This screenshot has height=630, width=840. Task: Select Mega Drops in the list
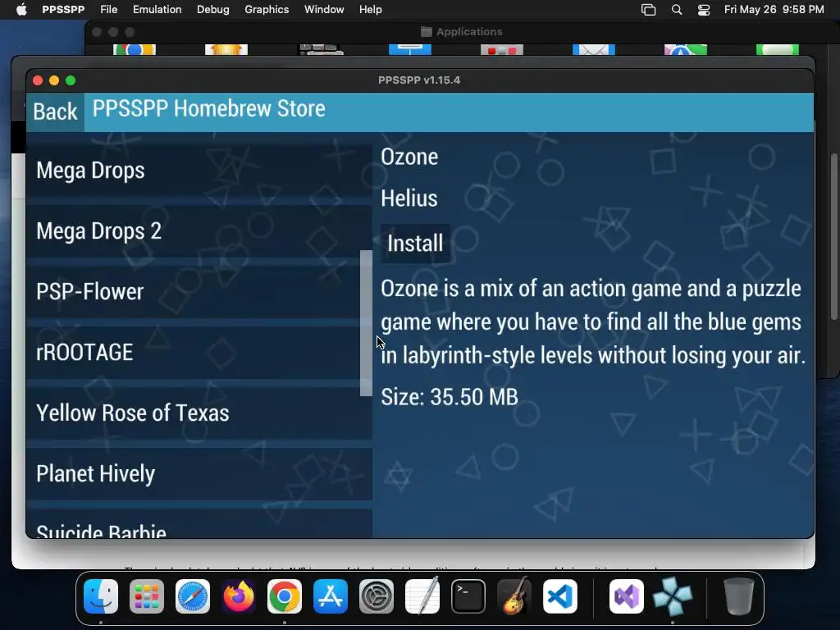coord(199,171)
